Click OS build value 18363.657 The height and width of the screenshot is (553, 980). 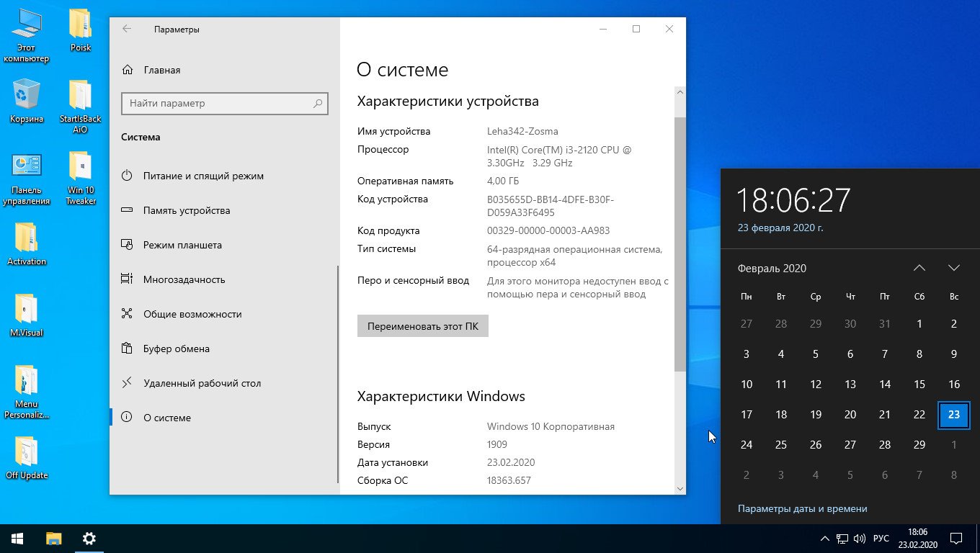coord(509,480)
